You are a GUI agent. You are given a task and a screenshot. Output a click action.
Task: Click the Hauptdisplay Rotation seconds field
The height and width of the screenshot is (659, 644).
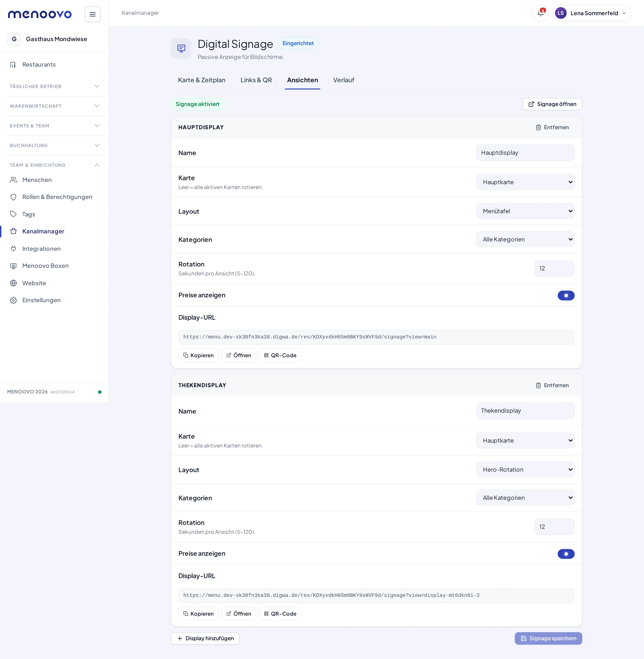554,268
